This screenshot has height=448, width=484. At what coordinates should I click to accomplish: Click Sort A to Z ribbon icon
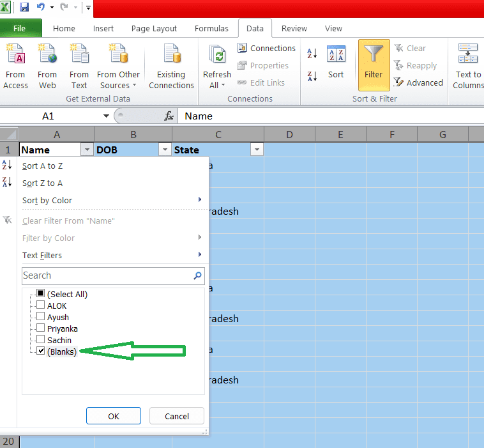pos(312,54)
